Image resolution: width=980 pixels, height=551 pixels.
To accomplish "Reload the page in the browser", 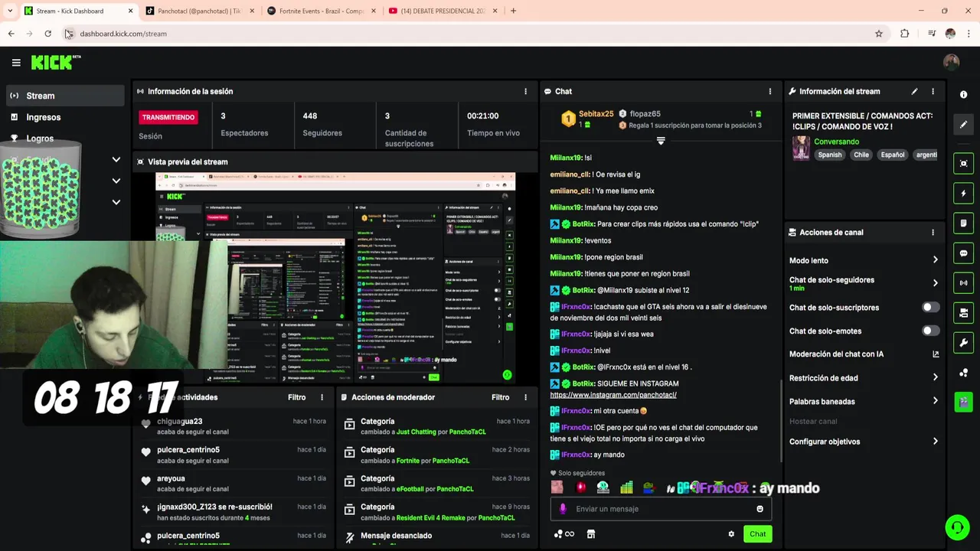I will pyautogui.click(x=47, y=34).
